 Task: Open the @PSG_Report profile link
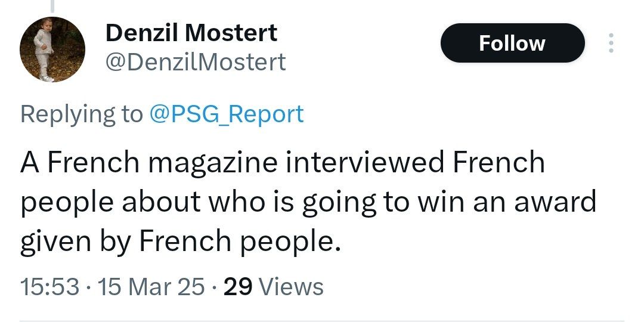coord(227,114)
